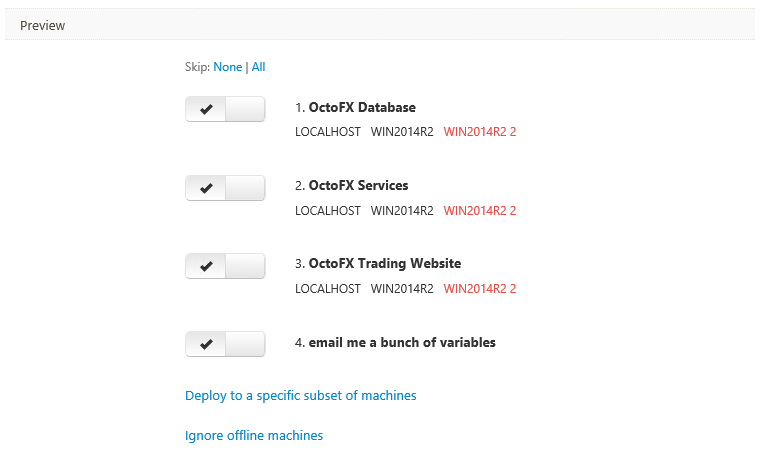Screen dimensions: 766x455
Task: Click red WIN2014R2 2 under Trading Website
Action: coord(480,289)
